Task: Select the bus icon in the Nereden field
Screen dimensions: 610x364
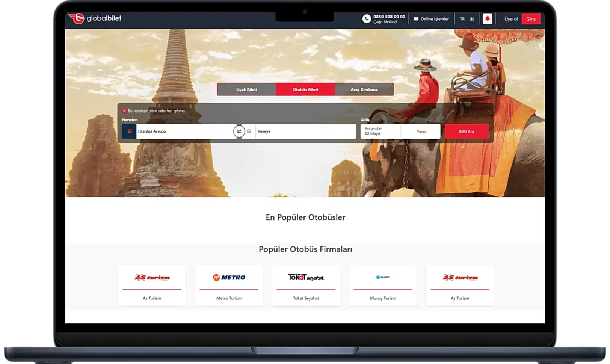Action: pos(129,131)
